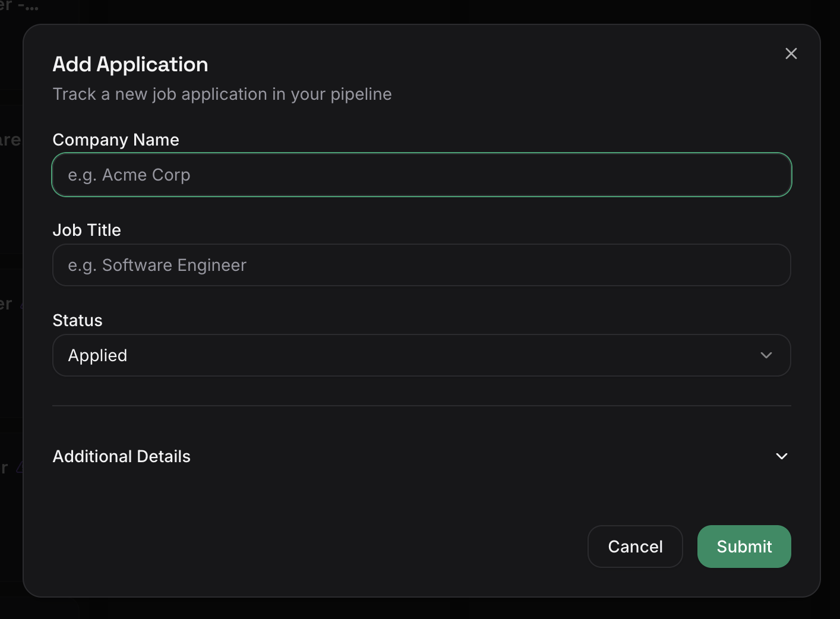Click the Status field label
The height and width of the screenshot is (619, 840).
tap(77, 320)
